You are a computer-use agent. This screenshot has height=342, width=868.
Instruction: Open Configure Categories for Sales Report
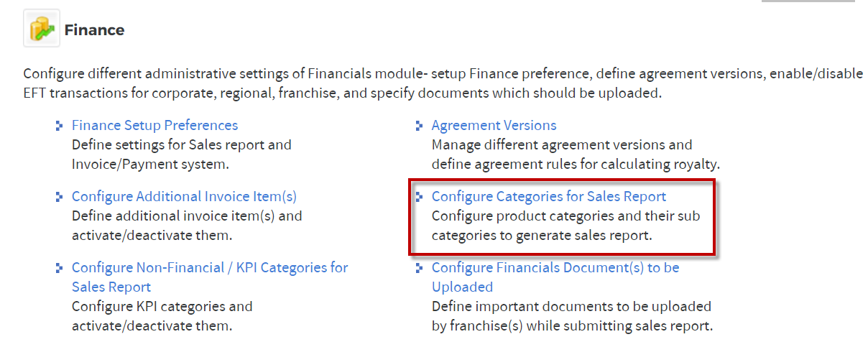coord(549,196)
